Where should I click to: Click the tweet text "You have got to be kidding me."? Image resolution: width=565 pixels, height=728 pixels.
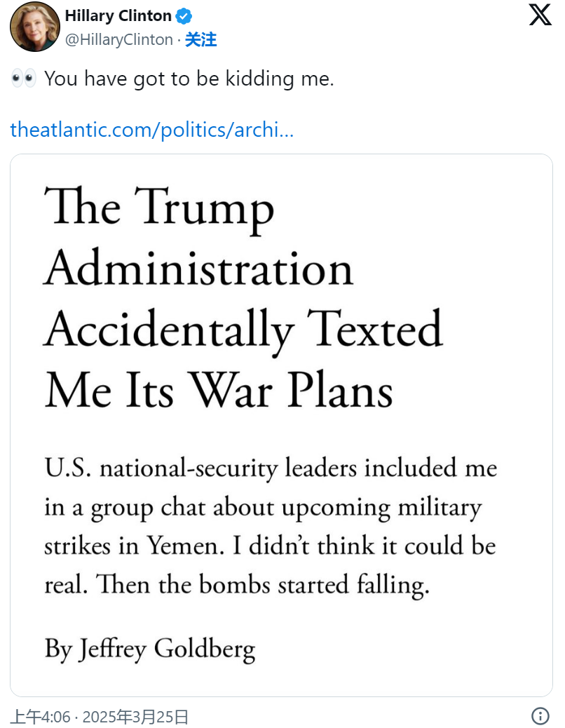point(189,79)
